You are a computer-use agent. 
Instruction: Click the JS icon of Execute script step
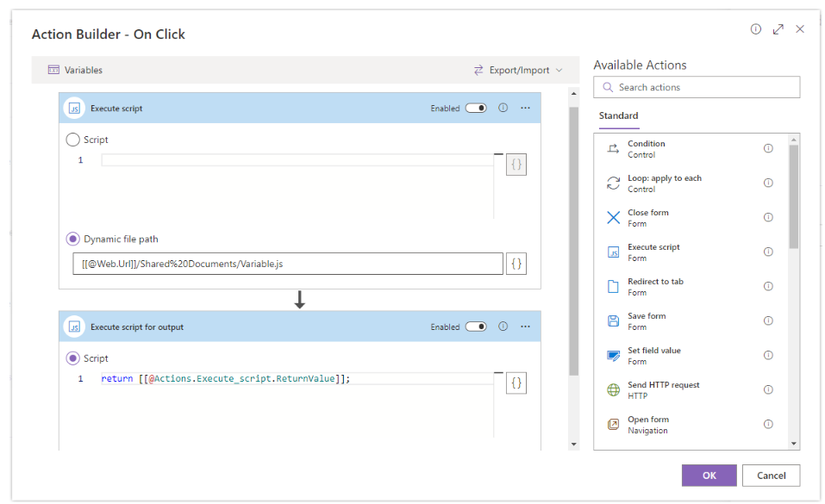[74, 109]
